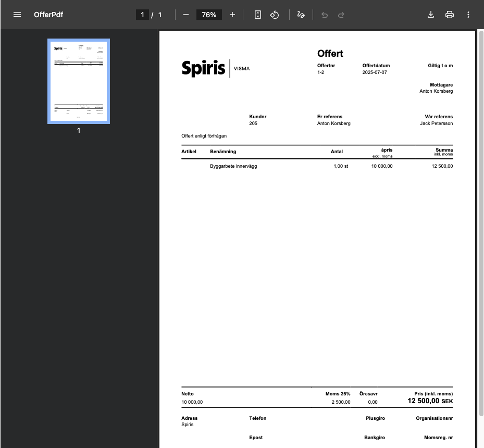
Task: Toggle the sidebar menu button
Action: 17,15
